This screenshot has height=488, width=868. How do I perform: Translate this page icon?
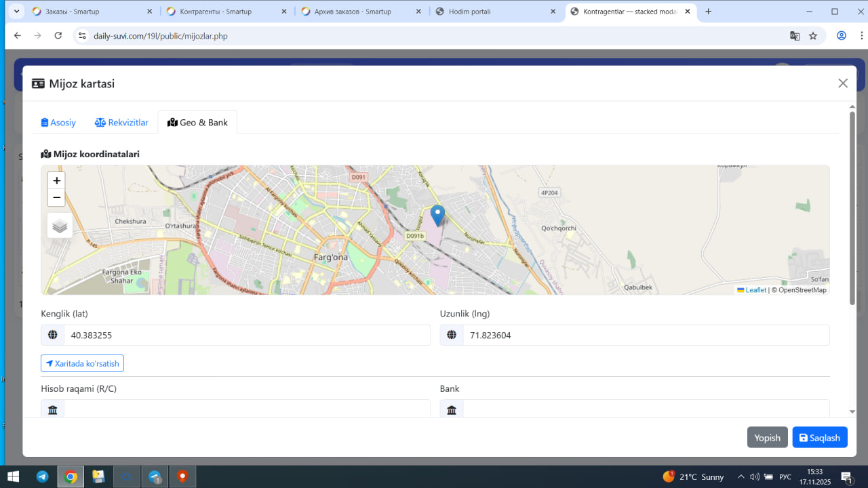[795, 36]
